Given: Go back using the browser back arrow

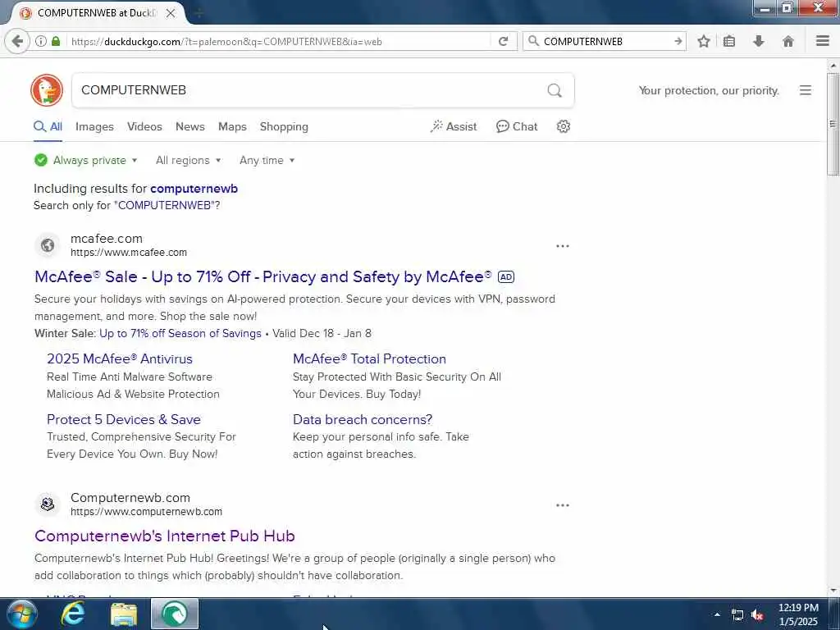Looking at the screenshot, I should tap(17, 41).
